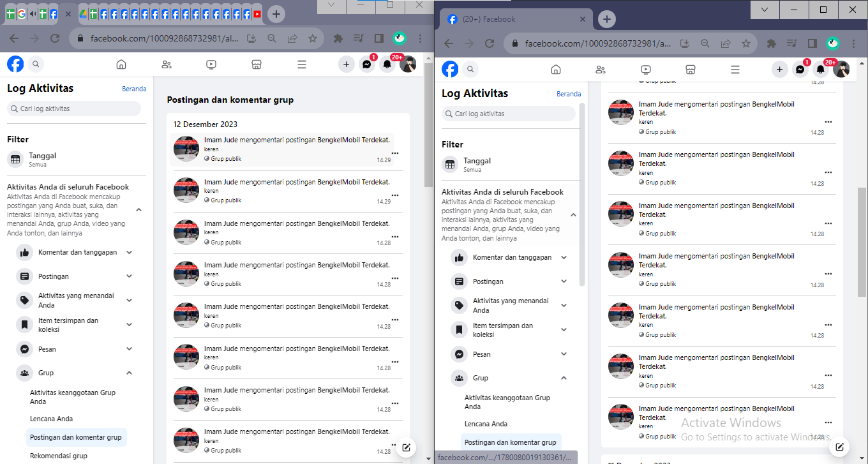Image resolution: width=868 pixels, height=464 pixels.
Task: Collapse the Grup section in the left window
Action: 130,373
